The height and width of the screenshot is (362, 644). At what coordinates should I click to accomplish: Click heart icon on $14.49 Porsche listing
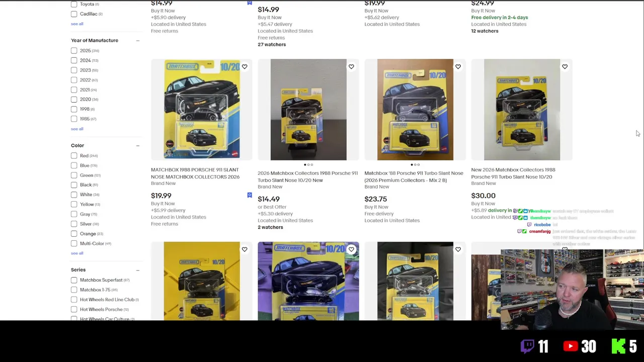pyautogui.click(x=351, y=66)
